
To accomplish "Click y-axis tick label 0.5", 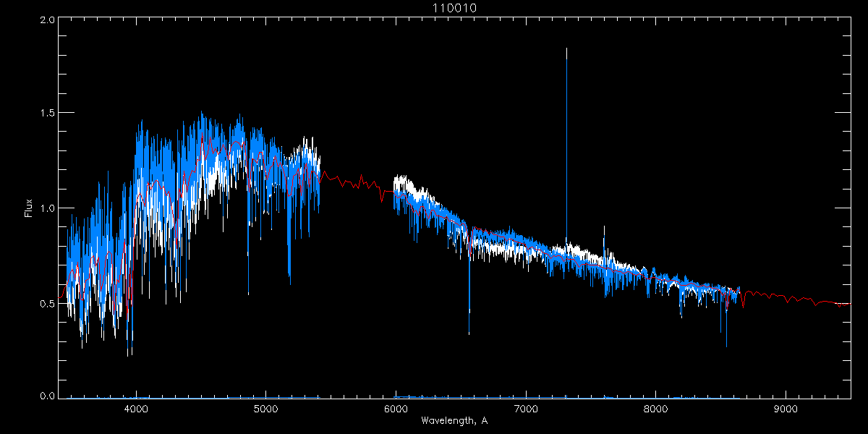I will 48,303.
